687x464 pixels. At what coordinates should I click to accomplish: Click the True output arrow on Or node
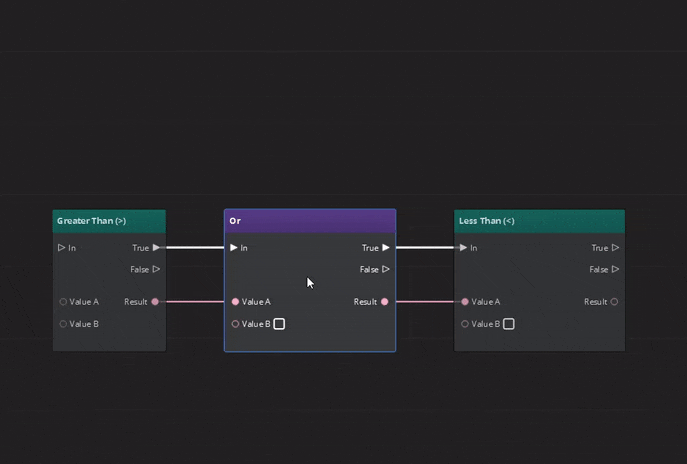386,248
